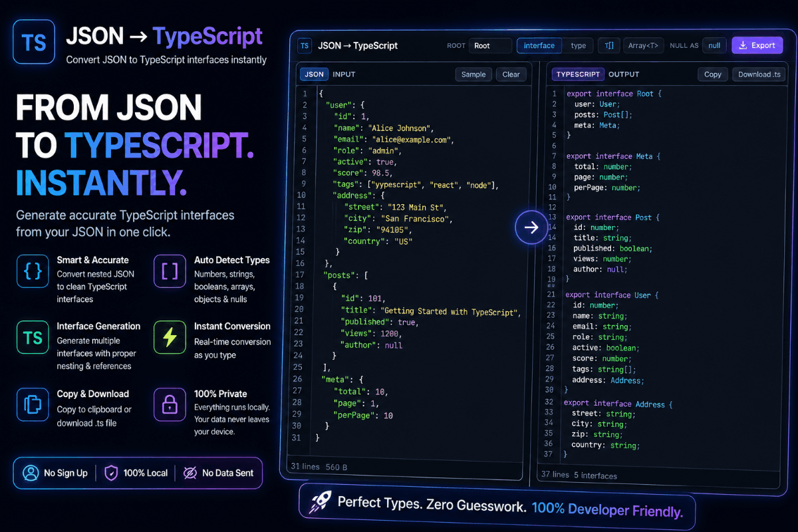
Task: Click the Export button
Action: [757, 46]
